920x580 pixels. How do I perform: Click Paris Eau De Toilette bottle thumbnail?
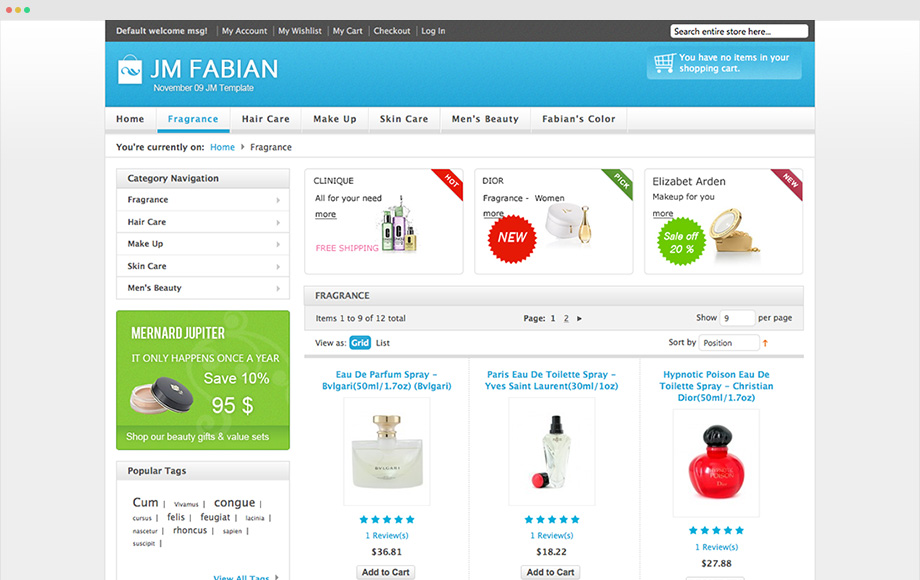(552, 452)
